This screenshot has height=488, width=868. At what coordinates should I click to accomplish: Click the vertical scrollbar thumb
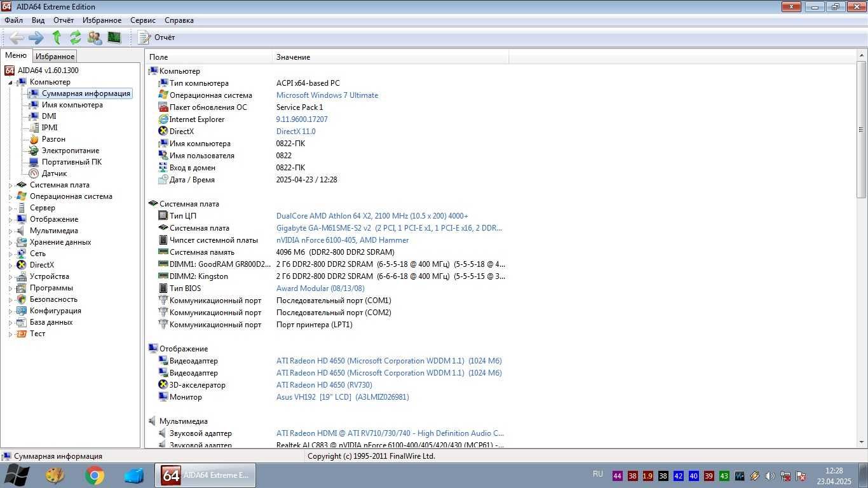tap(862, 130)
